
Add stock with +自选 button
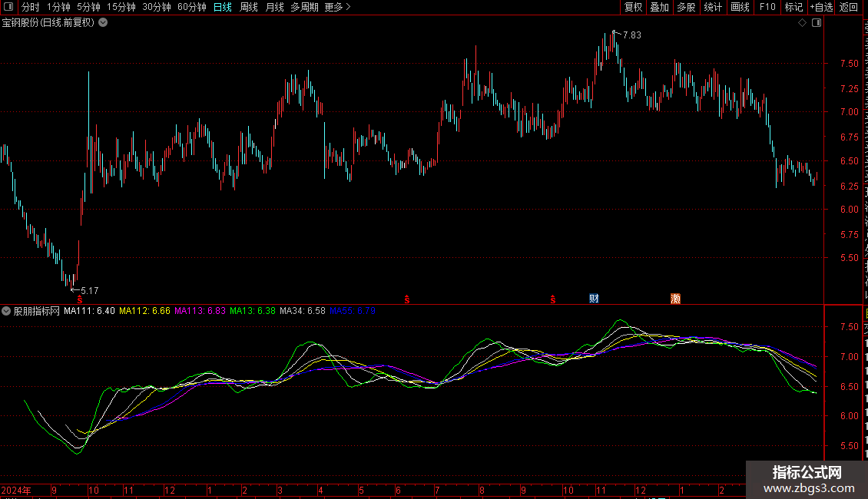tap(820, 7)
